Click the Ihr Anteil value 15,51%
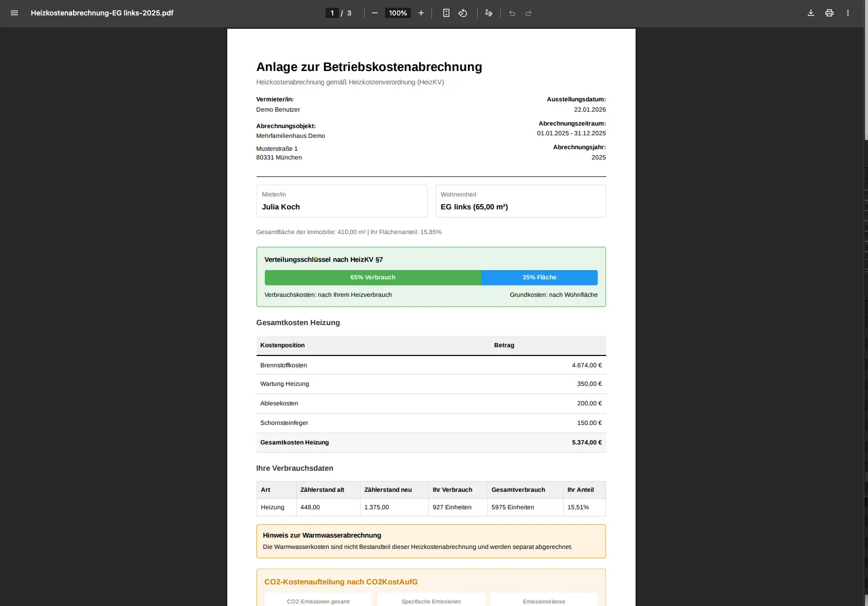Screen dimensions: 868x606 pos(578,507)
